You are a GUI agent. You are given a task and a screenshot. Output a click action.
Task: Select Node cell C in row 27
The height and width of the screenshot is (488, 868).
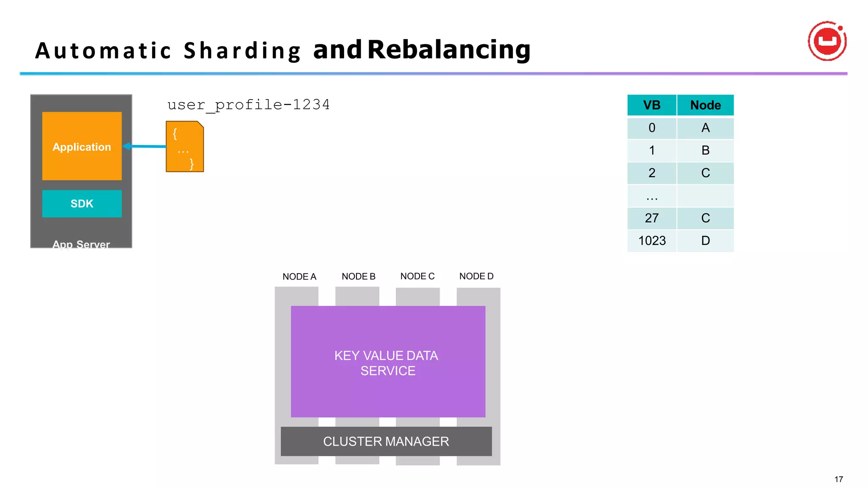[x=706, y=218]
